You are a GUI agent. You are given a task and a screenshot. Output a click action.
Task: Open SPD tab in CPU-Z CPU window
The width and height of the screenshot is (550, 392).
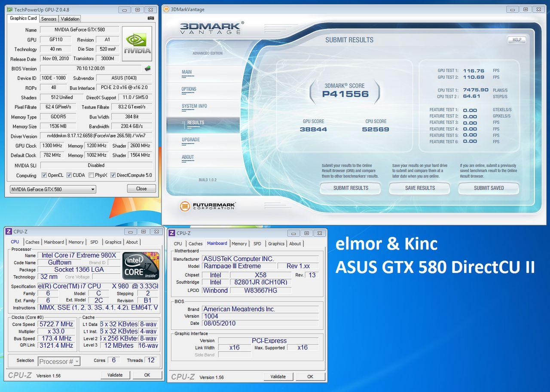tap(94, 242)
